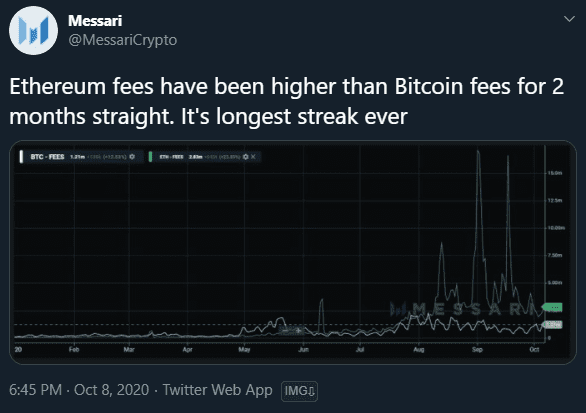
Task: Click the grey BTC price tag on axis
Action: pos(553,325)
